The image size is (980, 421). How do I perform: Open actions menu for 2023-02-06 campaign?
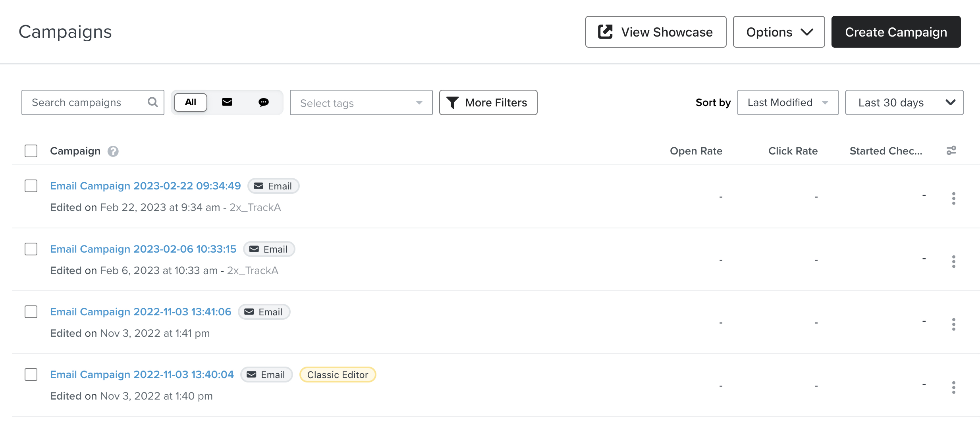[953, 261]
